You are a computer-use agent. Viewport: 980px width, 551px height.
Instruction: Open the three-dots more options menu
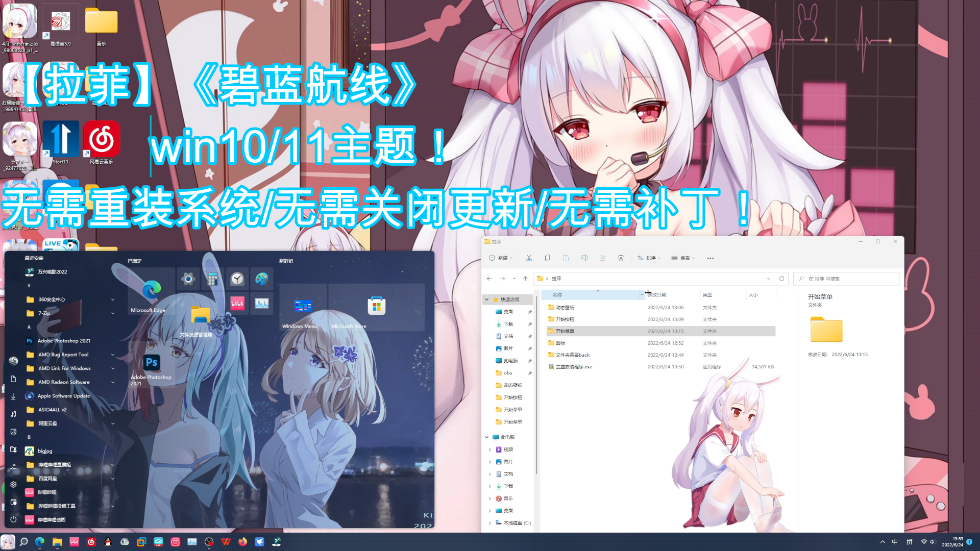pyautogui.click(x=710, y=258)
